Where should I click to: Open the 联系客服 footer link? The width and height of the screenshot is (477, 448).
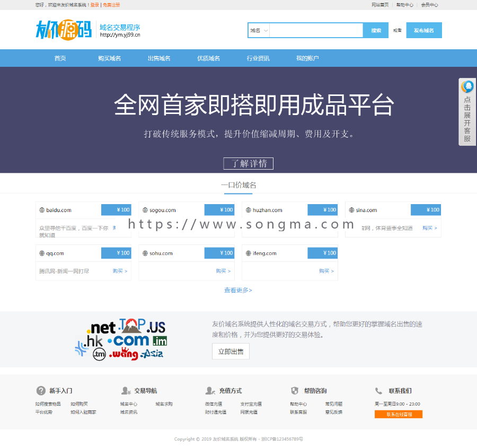[298, 412]
